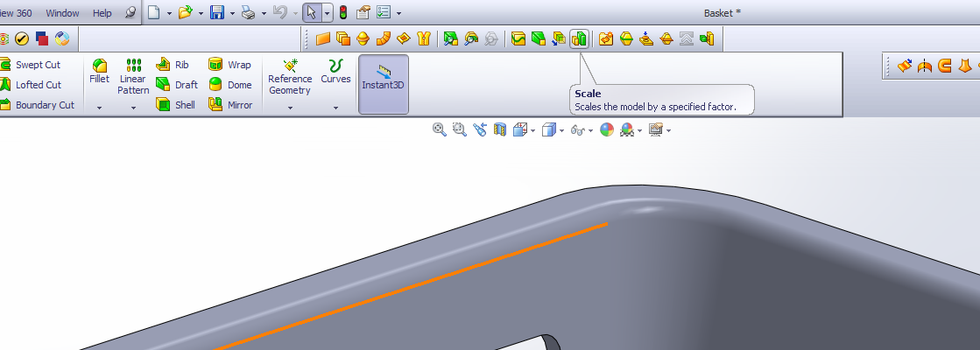The image size is (980, 350).
Task: Click the Offset Surface icon
Action: point(343,39)
